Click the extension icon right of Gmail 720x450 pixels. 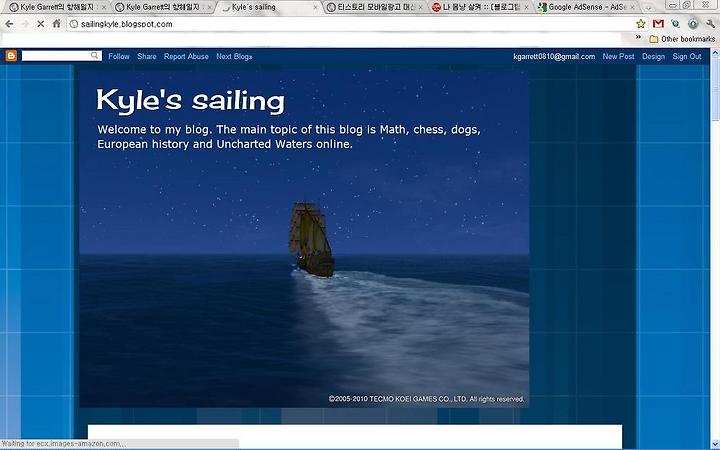pyautogui.click(x=675, y=23)
